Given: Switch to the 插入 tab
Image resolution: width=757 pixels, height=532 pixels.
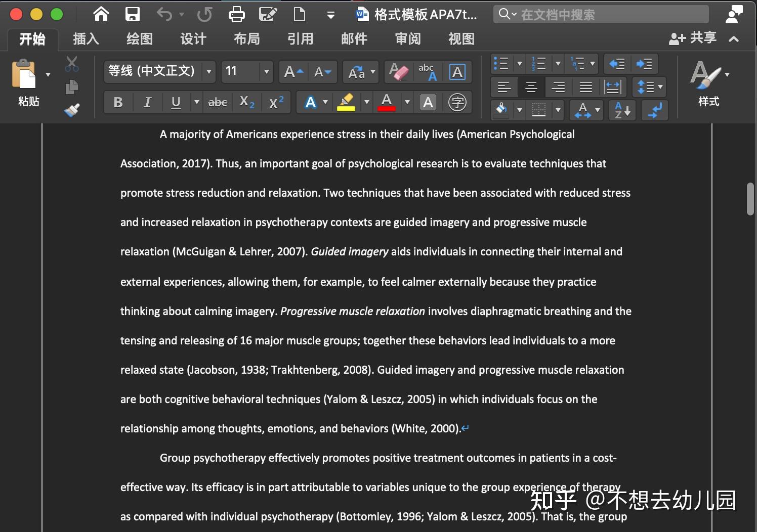Looking at the screenshot, I should (86, 39).
